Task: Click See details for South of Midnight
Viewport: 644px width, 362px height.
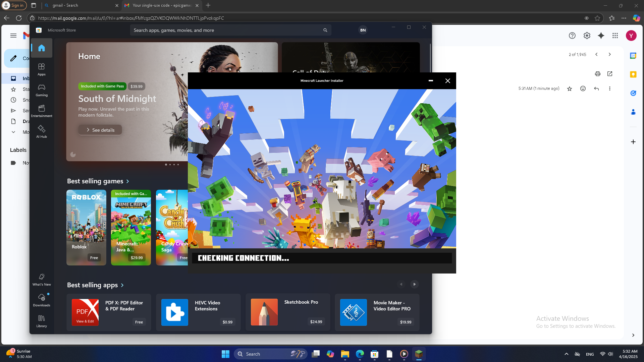Action: (x=100, y=130)
